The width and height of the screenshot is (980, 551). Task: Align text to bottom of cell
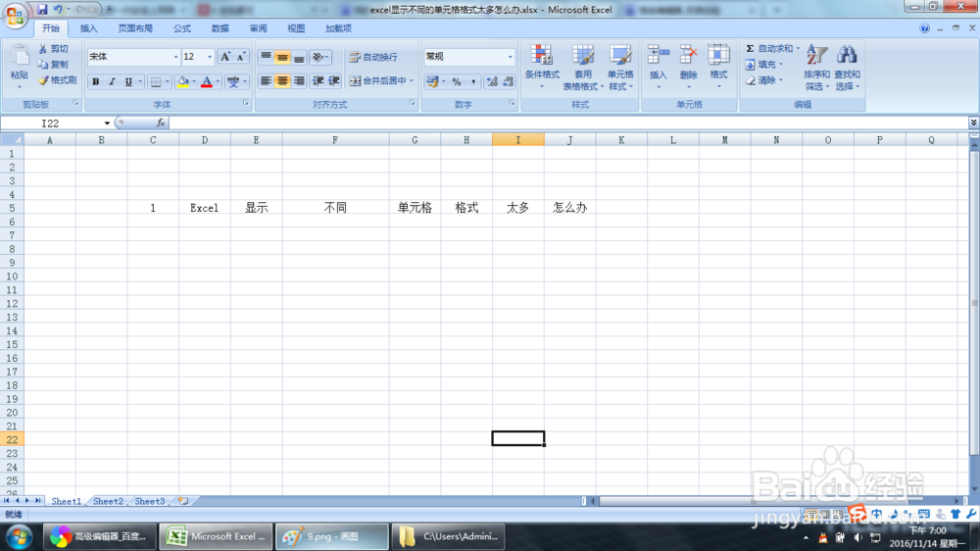[x=299, y=57]
